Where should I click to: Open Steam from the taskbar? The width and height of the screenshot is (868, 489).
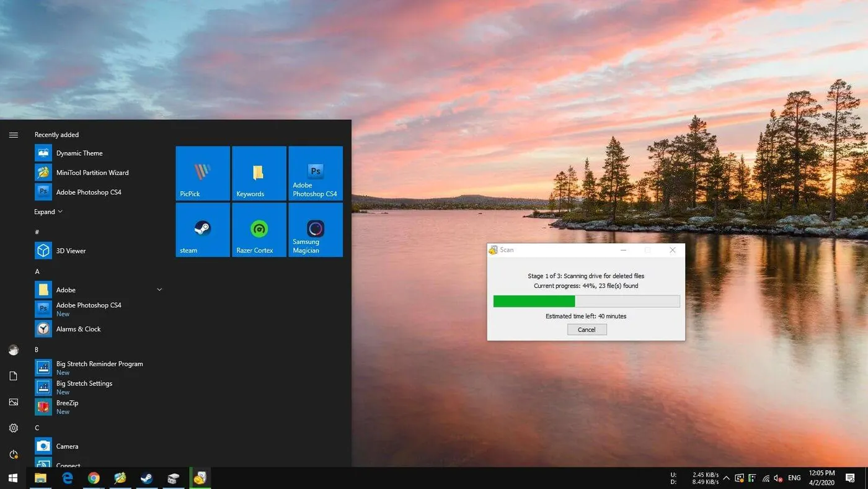(x=147, y=478)
